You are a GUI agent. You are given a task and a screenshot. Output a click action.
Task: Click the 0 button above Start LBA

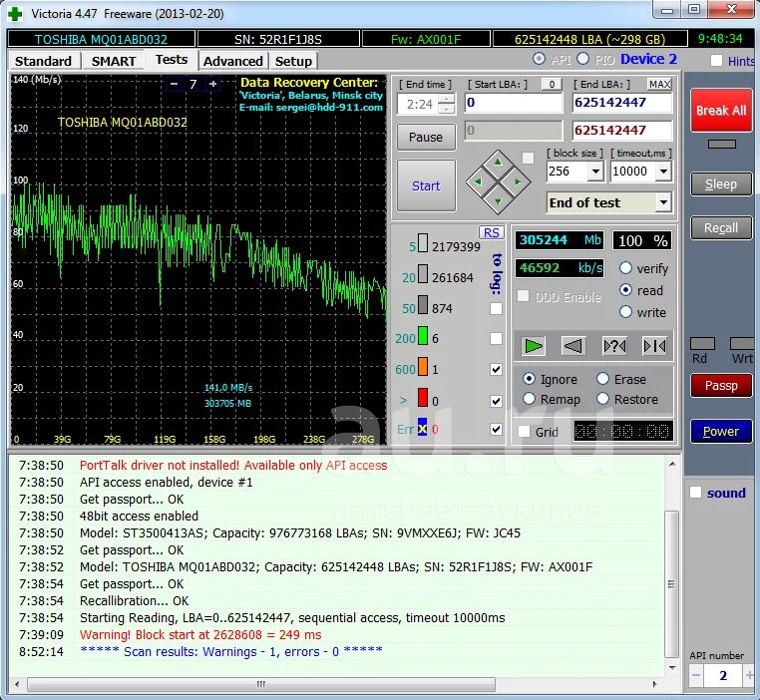coord(552,85)
